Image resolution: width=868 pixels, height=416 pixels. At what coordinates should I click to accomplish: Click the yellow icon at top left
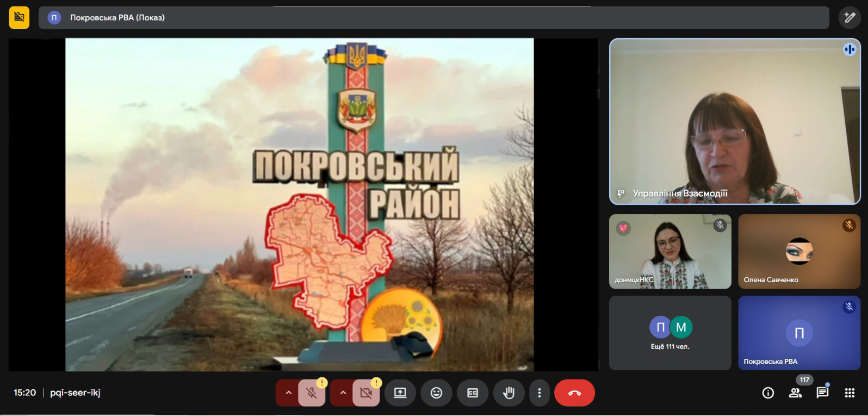point(19,17)
